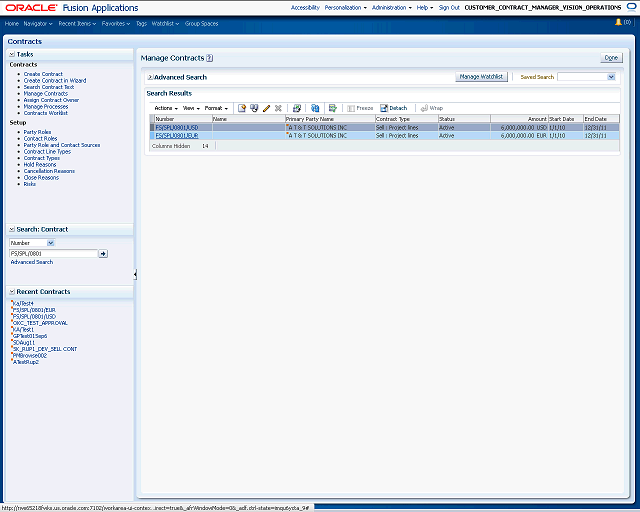640x512 pixels.
Task: Open the Hold Reasons setup link
Action: click(40, 165)
